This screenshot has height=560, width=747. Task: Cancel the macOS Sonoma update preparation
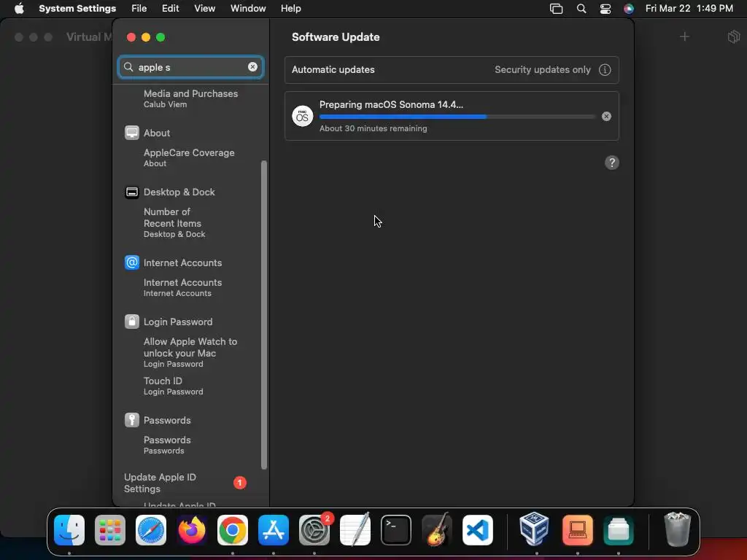tap(606, 116)
